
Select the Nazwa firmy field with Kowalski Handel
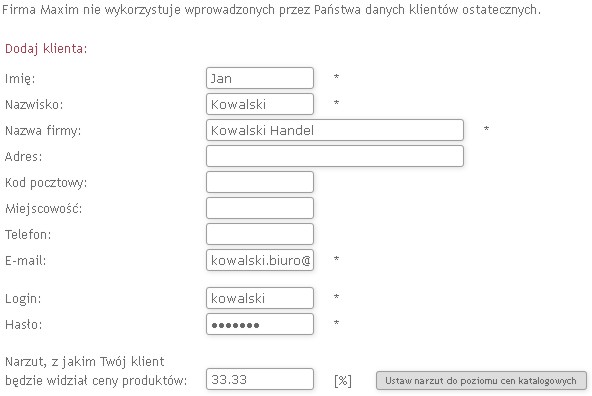(x=335, y=130)
